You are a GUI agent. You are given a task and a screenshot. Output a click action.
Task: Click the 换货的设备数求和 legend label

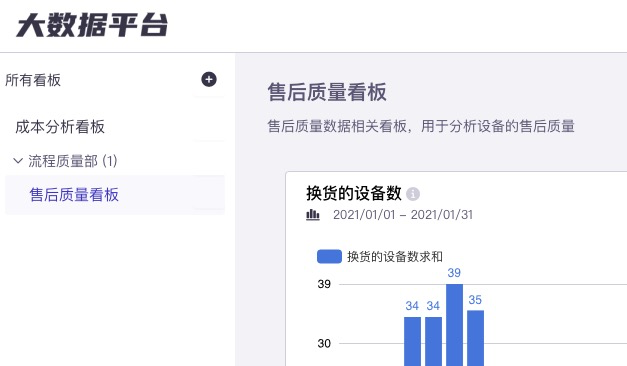pyautogui.click(x=395, y=256)
